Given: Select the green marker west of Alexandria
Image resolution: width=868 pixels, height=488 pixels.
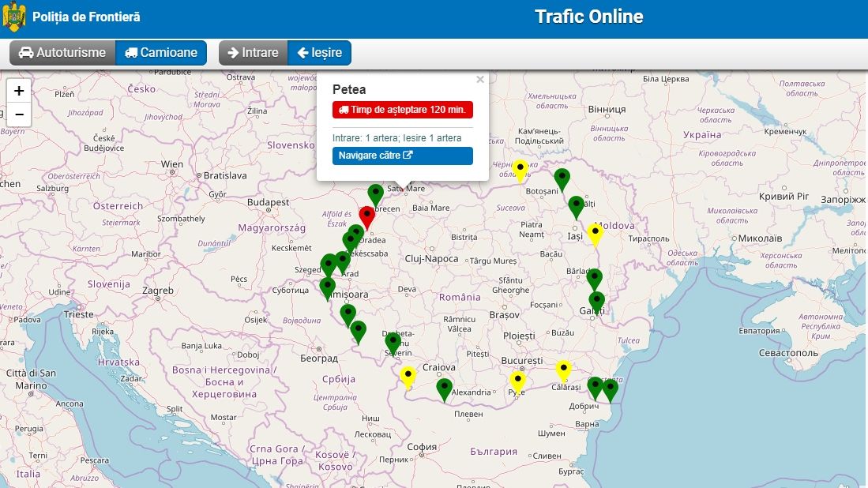Looking at the screenshot, I should click(445, 388).
